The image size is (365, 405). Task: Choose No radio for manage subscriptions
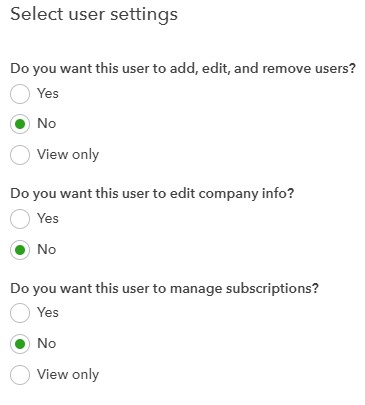click(20, 344)
